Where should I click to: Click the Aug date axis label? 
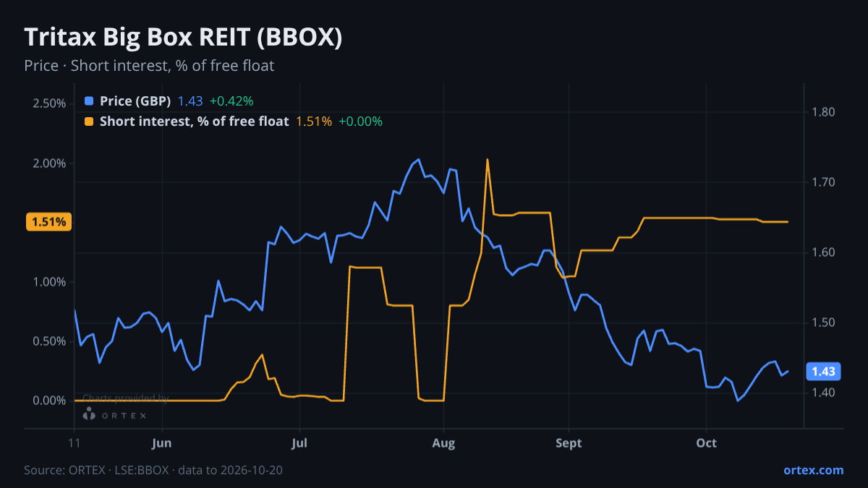pos(443,443)
